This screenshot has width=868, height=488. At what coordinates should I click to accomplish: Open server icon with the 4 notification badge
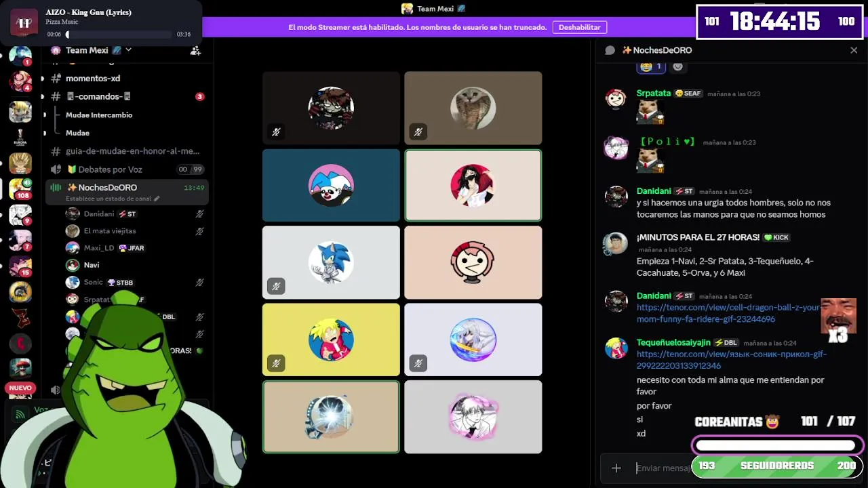20,81
